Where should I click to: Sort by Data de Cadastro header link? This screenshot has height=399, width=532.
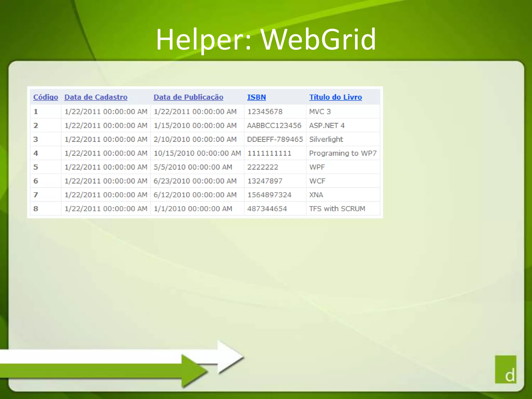point(96,97)
